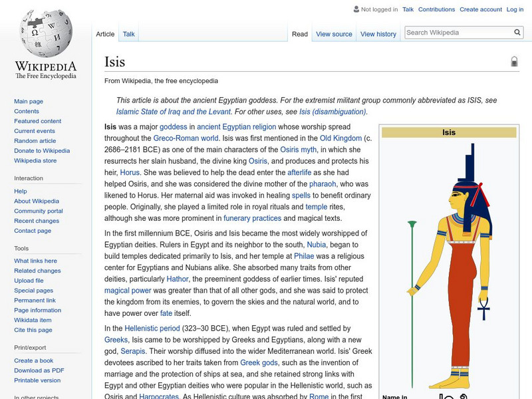This screenshot has height=399, width=532.
Task: Open Contributions link
Action: [436, 9]
